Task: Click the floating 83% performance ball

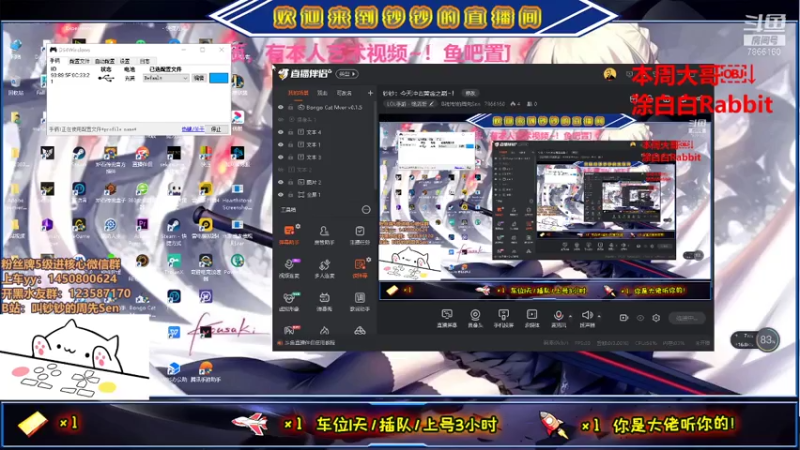Action: point(766,340)
